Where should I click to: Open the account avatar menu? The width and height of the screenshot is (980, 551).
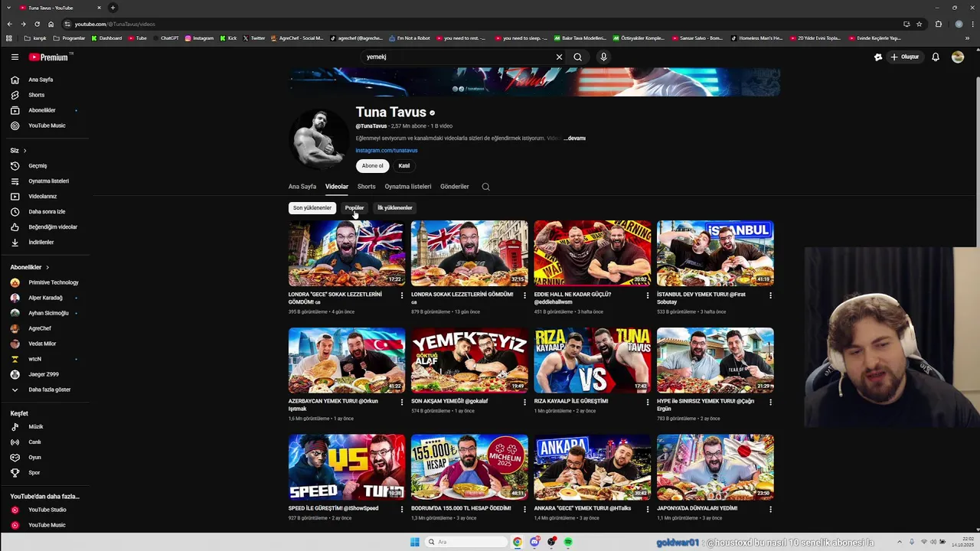click(x=958, y=57)
